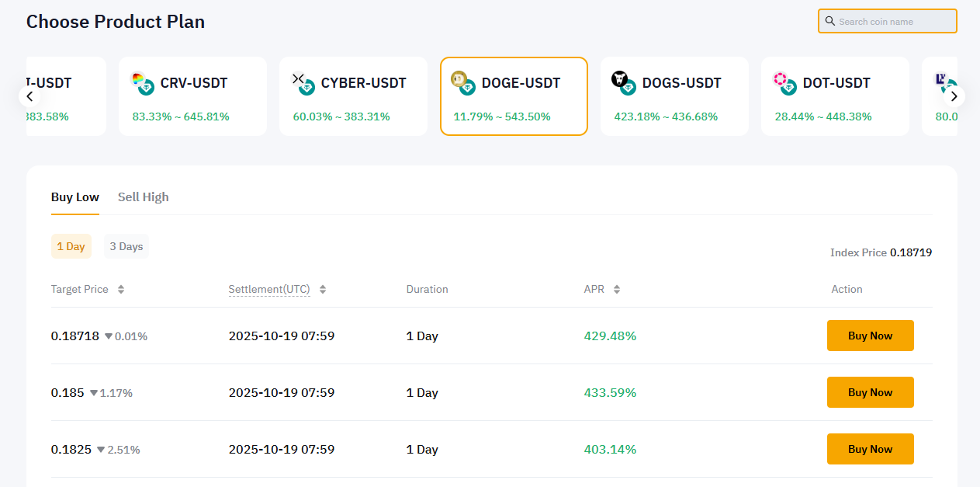Image resolution: width=980 pixels, height=487 pixels.
Task: Sort by Settlement(UTC) arrows
Action: [323, 289]
